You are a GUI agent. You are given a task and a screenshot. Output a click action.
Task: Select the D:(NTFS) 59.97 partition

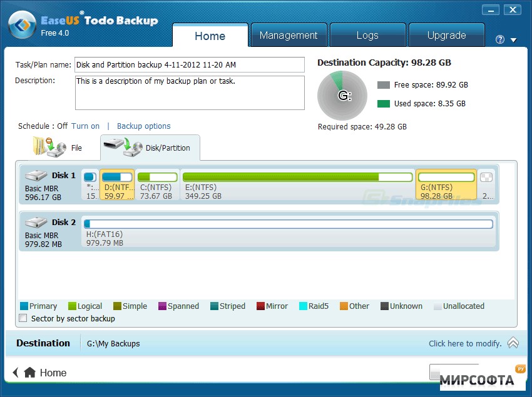point(118,185)
